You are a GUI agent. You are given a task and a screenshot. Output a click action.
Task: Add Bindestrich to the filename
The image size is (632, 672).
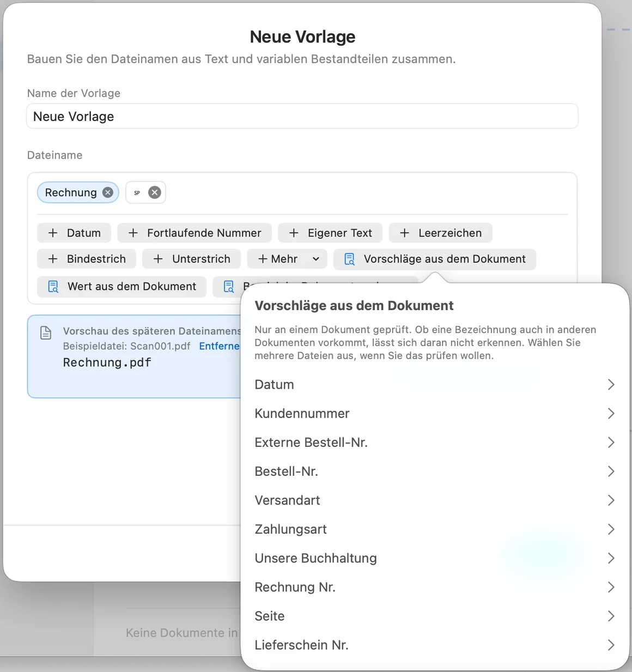pos(87,259)
